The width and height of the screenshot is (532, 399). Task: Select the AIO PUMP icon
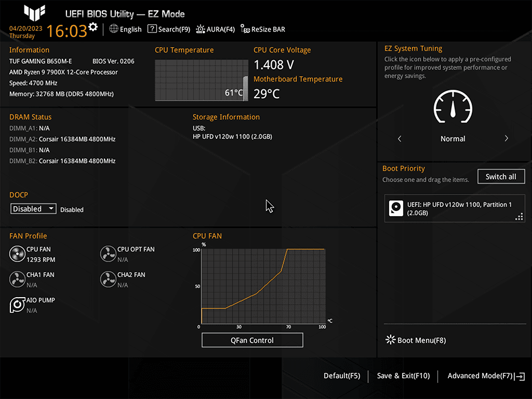(17, 304)
